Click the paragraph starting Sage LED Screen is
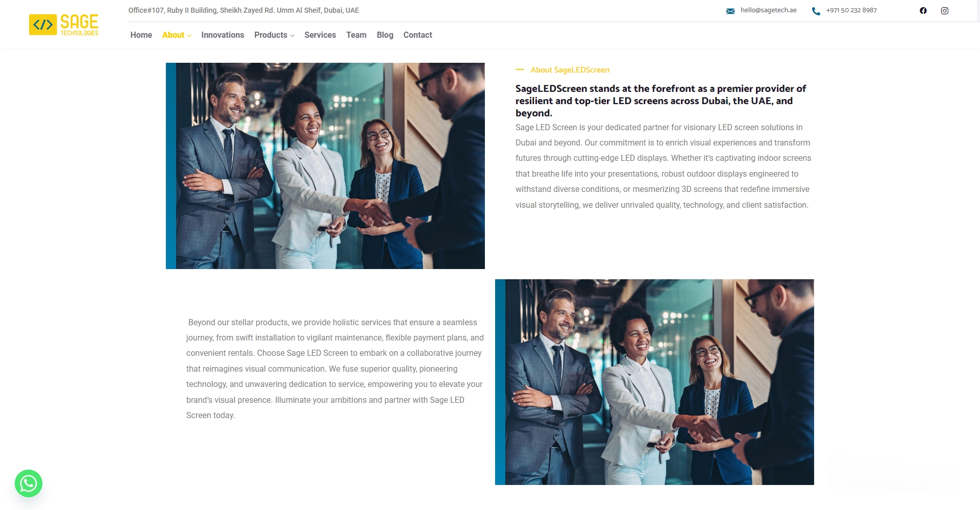The width and height of the screenshot is (980, 510). pos(663,166)
